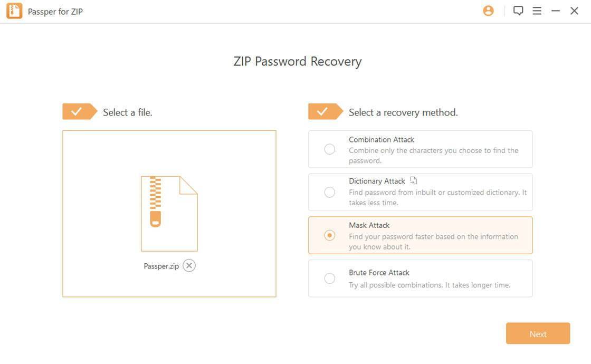This screenshot has width=591, height=364.
Task: Select the Mask Attack radio button
Action: [329, 235]
